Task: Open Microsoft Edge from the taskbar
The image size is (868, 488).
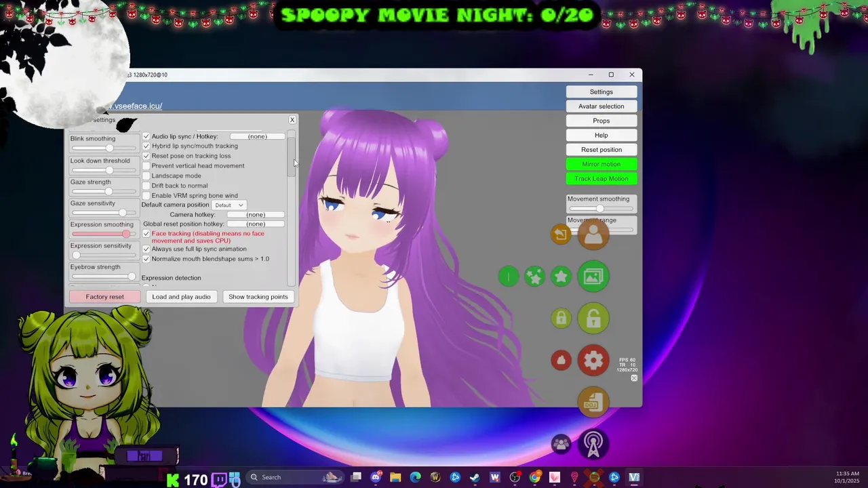Action: (x=415, y=477)
